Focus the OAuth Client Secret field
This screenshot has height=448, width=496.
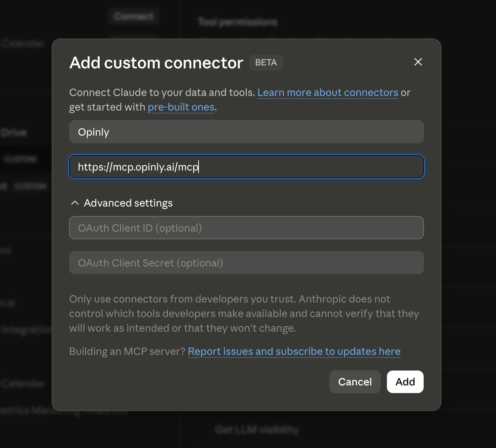pos(247,263)
